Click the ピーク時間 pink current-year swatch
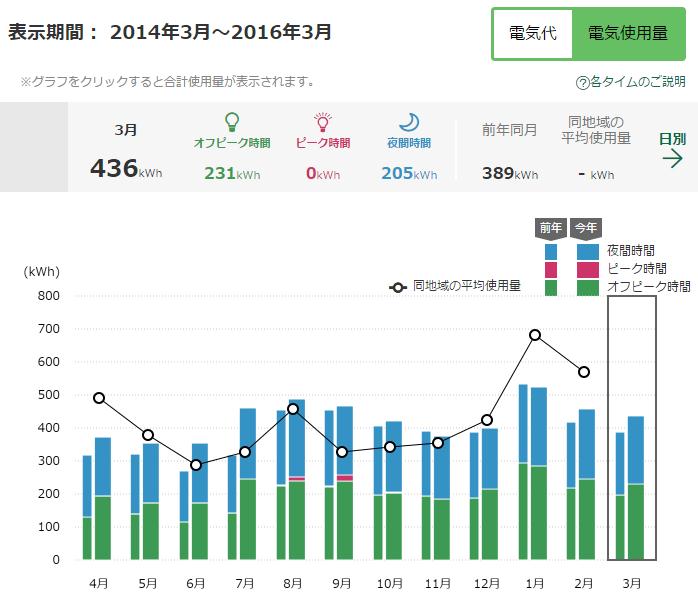Viewport: 698px width, 595px height. (587, 269)
